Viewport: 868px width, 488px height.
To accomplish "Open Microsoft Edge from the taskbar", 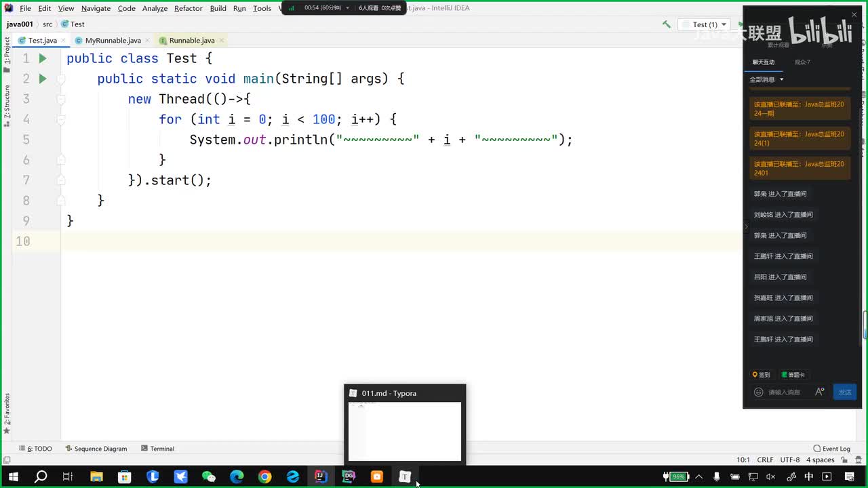I will pos(237,476).
